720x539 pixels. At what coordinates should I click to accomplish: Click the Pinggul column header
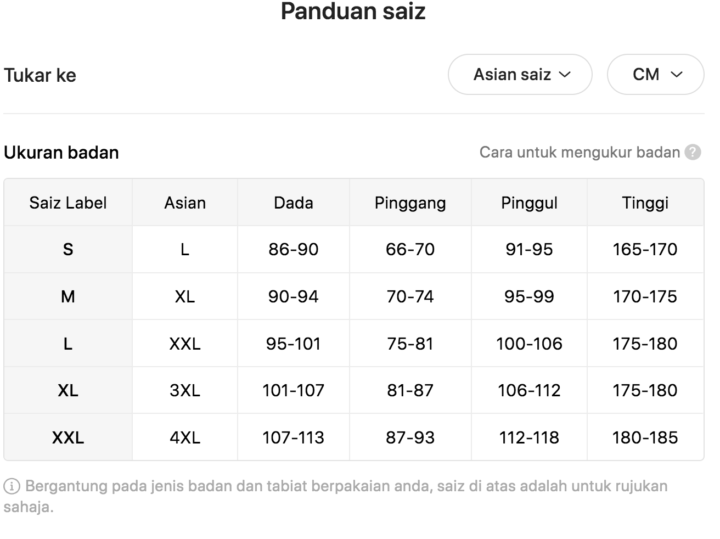pos(529,202)
